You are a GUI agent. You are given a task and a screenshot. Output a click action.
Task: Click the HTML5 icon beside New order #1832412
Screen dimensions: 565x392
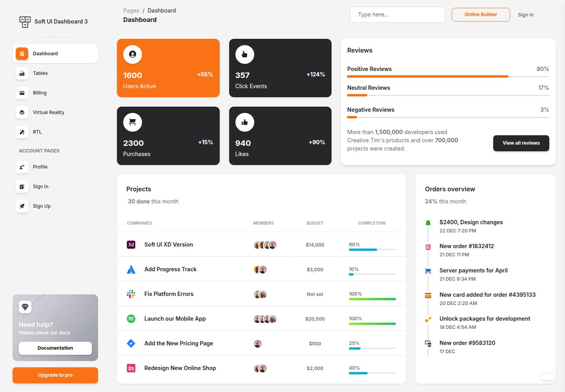428,247
